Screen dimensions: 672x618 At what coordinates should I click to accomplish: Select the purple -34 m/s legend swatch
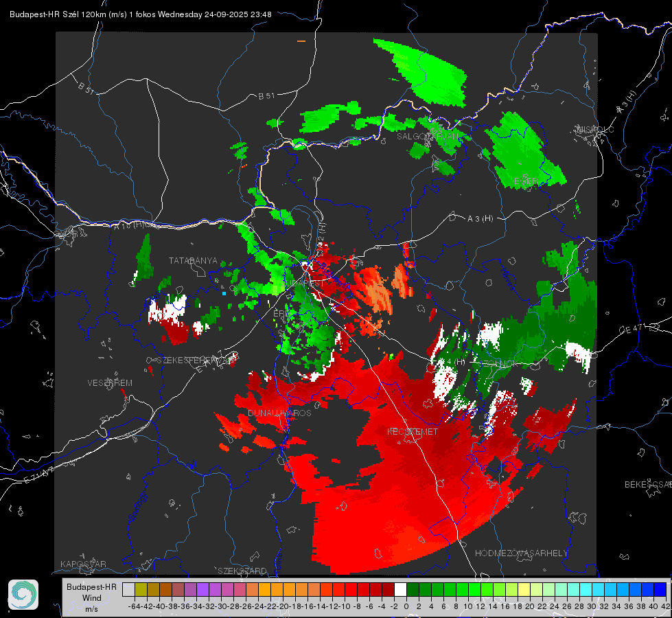pos(202,589)
